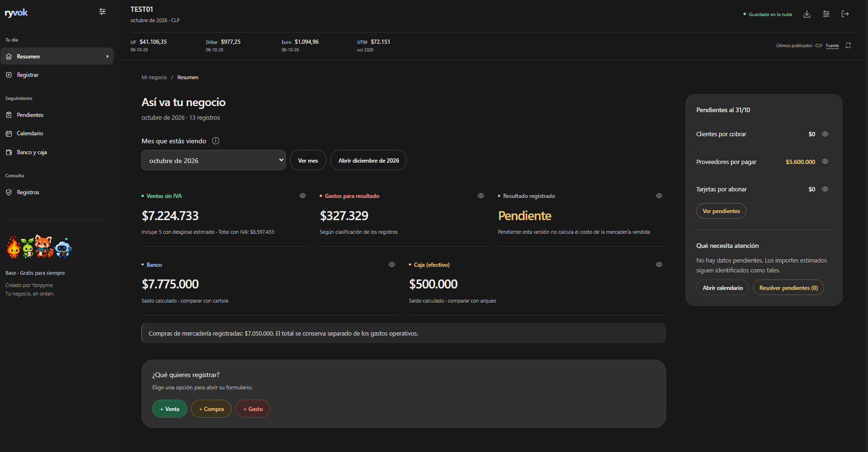Refresh the published currency indicators
The height and width of the screenshot is (452, 868).
848,46
